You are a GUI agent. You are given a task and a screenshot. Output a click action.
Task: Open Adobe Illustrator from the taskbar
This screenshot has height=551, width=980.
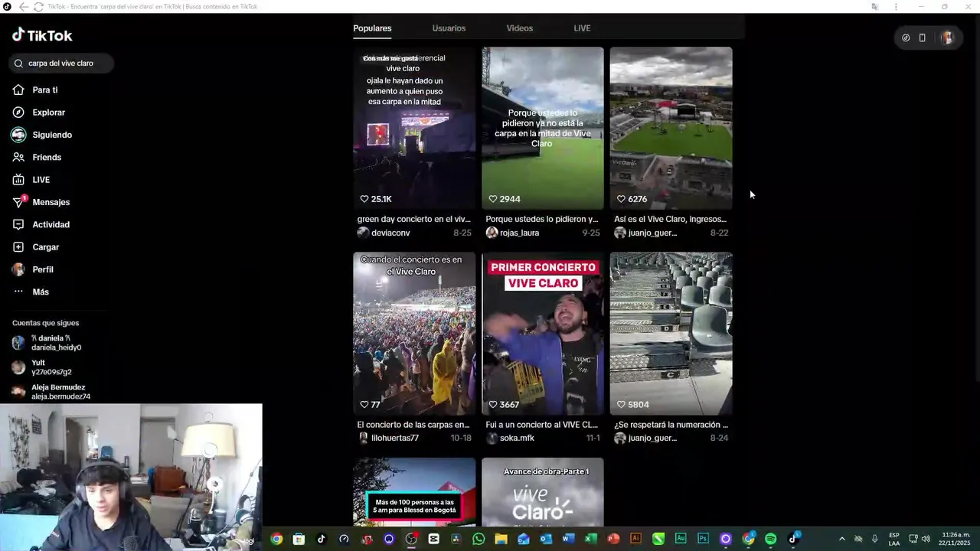pyautogui.click(x=635, y=539)
